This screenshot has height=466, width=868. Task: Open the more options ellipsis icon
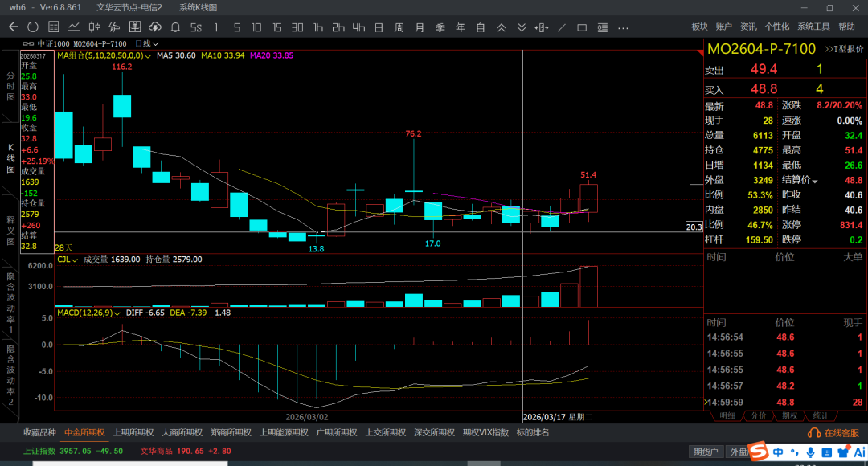(x=624, y=27)
